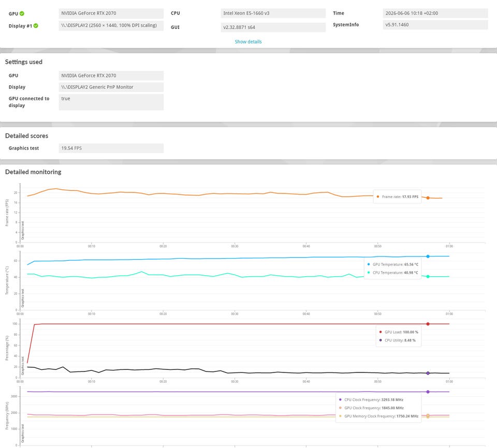Click the Settings used GPU value field

click(111, 76)
